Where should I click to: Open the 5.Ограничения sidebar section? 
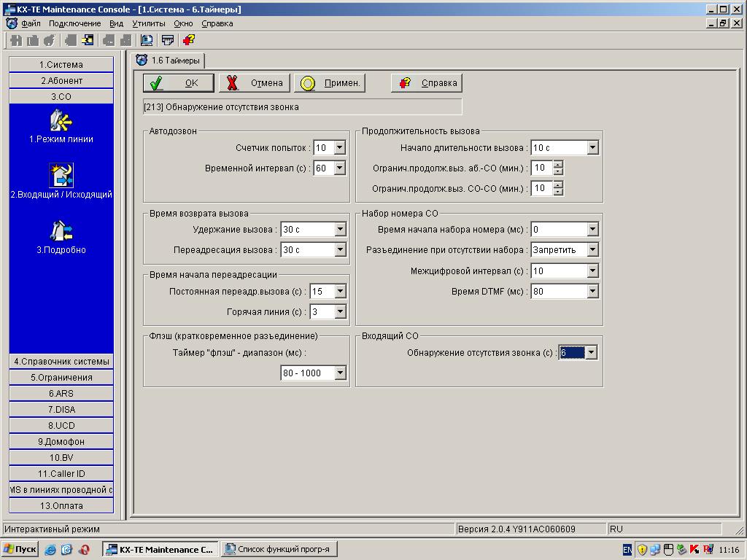click(61, 378)
